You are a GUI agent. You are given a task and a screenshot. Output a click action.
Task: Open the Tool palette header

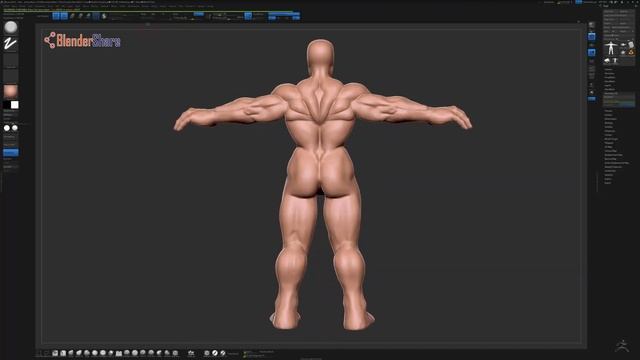click(607, 6)
